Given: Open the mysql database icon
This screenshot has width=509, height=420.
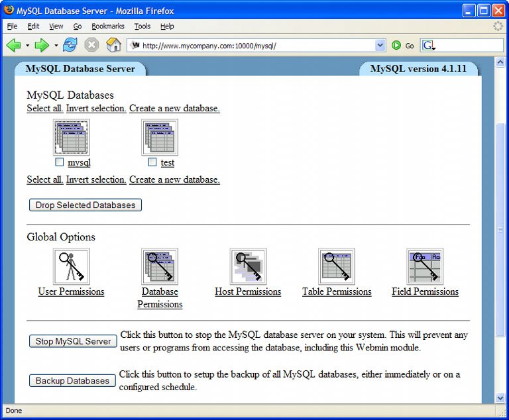Looking at the screenshot, I should (x=71, y=137).
